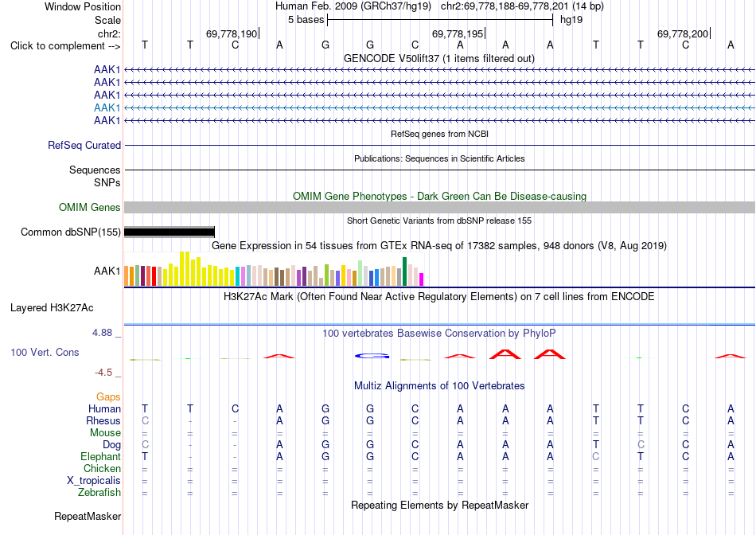Open the GENCODE V50lift37 track title
Viewport: 756px width, 535px height.
(x=438, y=58)
